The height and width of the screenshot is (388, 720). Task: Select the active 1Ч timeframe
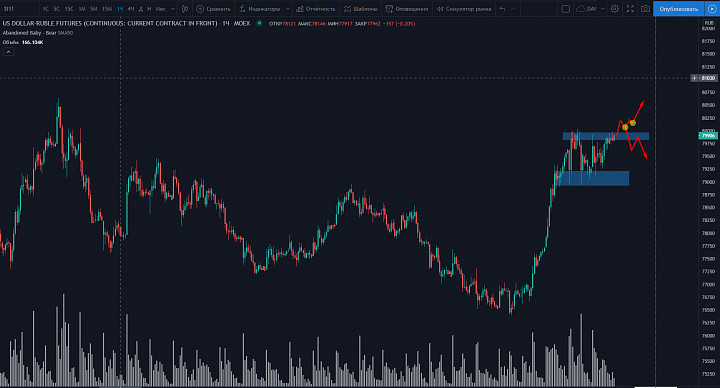coord(120,9)
